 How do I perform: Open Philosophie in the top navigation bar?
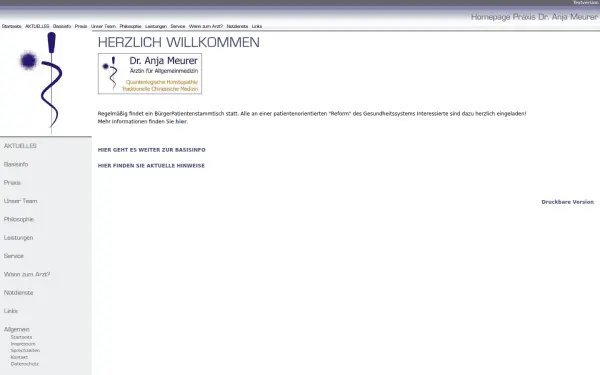point(130,26)
